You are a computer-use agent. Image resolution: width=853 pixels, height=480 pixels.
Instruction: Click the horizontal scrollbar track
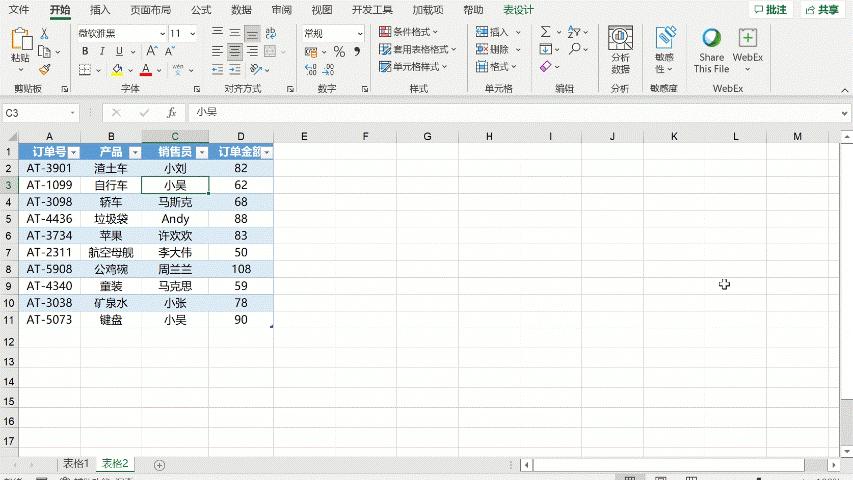pos(669,465)
